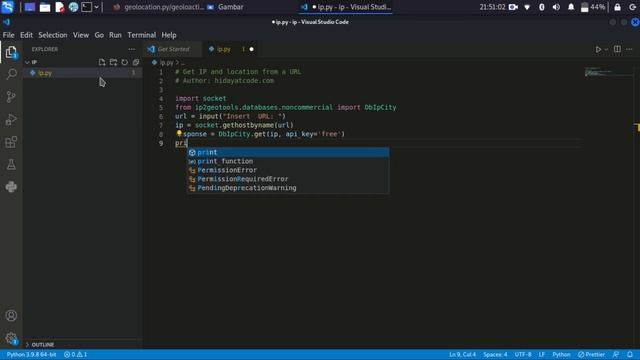The height and width of the screenshot is (360, 640).
Task: Open the run options dropdown arrow
Action: click(x=606, y=49)
